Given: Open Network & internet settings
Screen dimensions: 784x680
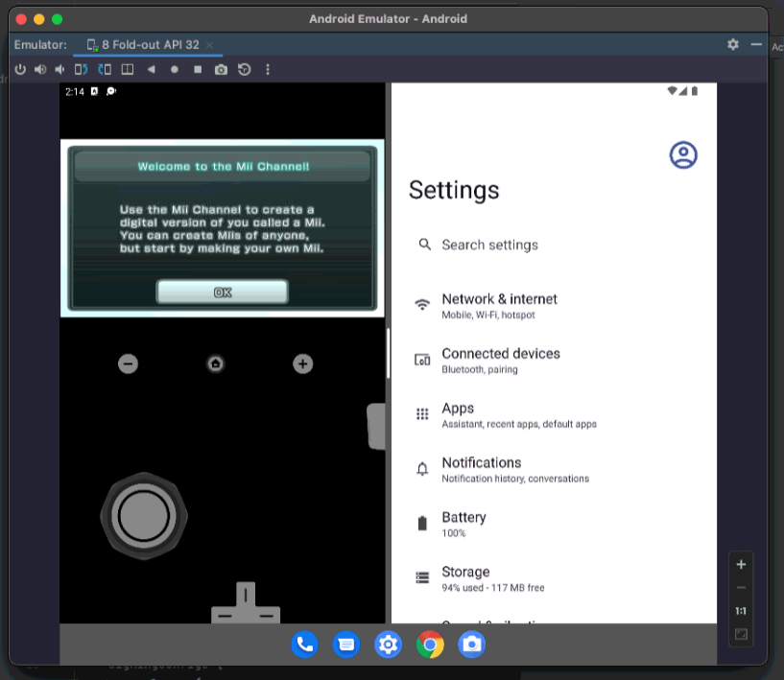Looking at the screenshot, I should point(554,306).
